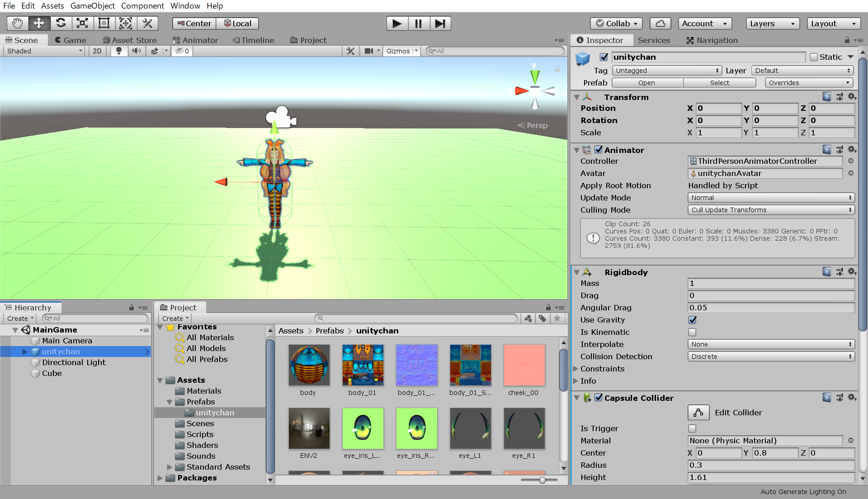868x499 pixels.
Task: Switch to the Game tab
Action: pyautogui.click(x=71, y=40)
